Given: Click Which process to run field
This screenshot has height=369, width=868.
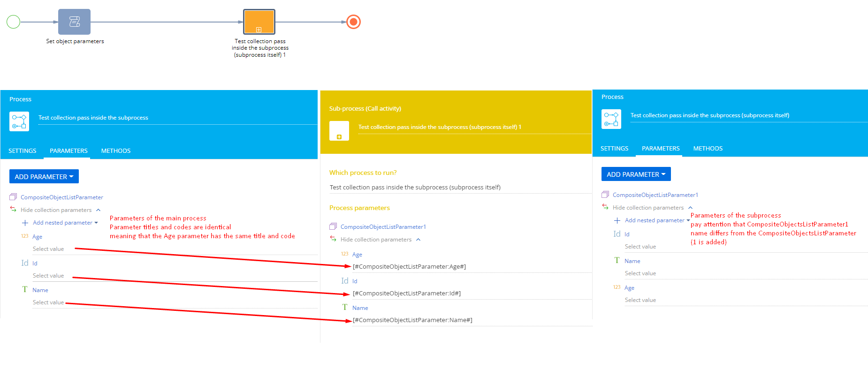Looking at the screenshot, I should pos(460,188).
